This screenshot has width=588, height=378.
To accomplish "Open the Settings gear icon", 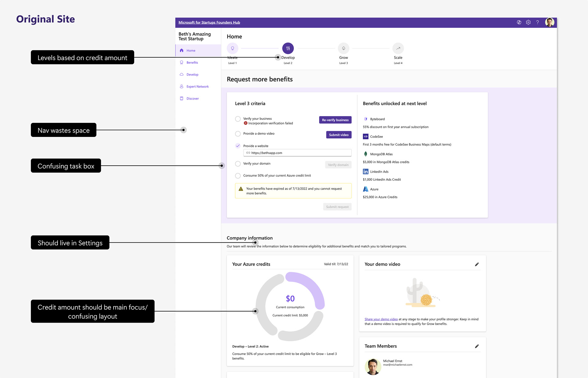I will pos(528,22).
